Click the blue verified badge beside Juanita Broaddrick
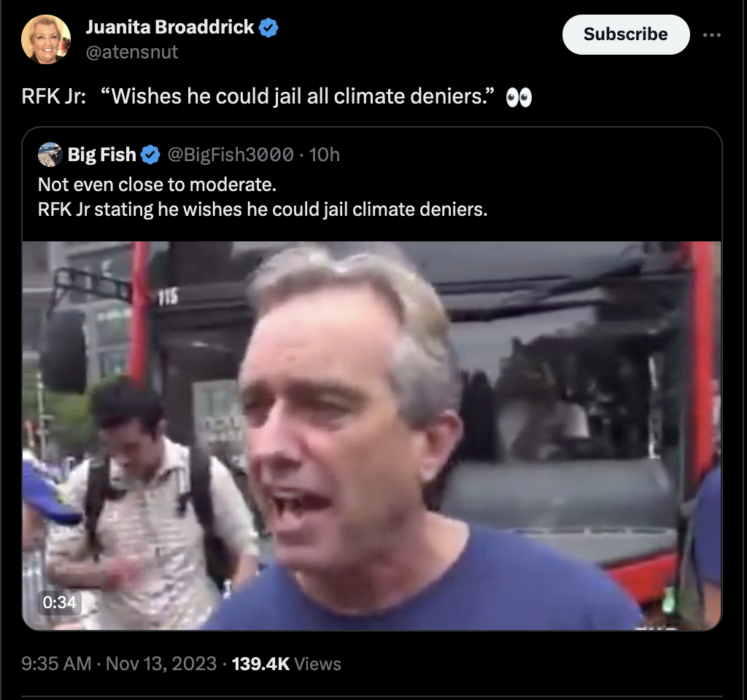 click(268, 28)
